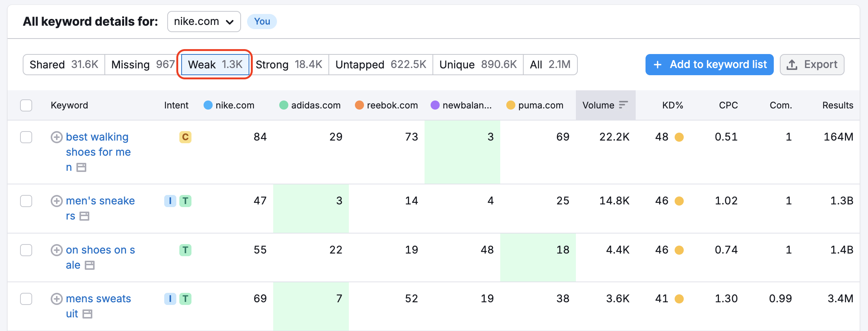This screenshot has height=331, width=868.
Task: Click the KD% column header
Action: pos(672,105)
